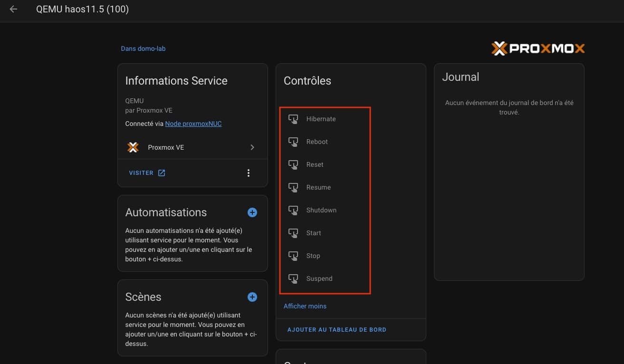
Task: Click the Stop button icon
Action: (x=293, y=256)
